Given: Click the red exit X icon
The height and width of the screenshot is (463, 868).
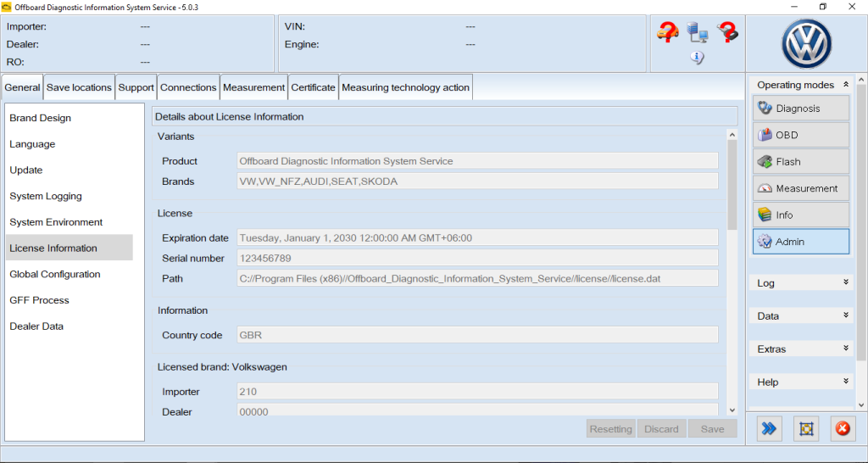Looking at the screenshot, I should 843,428.
